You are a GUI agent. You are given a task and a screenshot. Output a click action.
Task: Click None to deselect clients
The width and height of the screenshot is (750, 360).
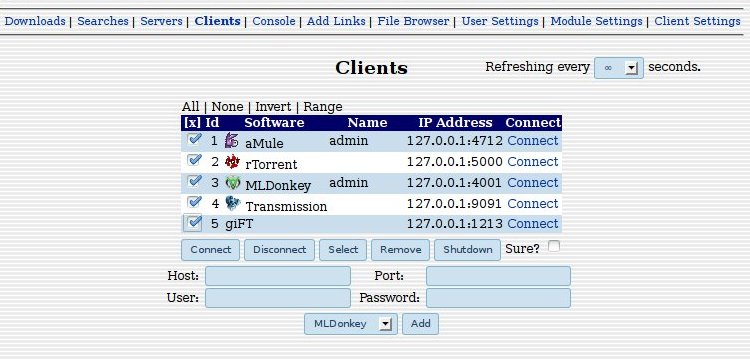[227, 106]
